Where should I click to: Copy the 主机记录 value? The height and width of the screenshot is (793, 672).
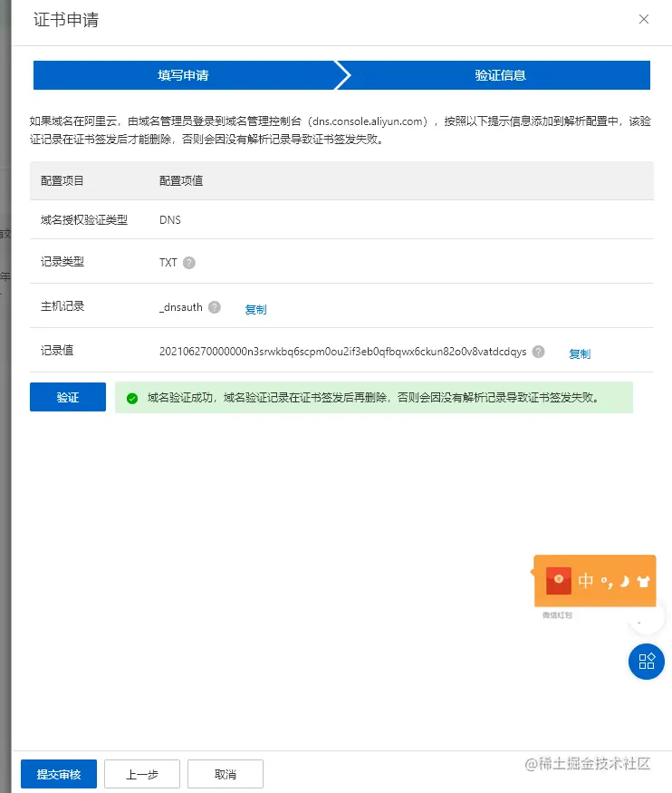(x=255, y=310)
